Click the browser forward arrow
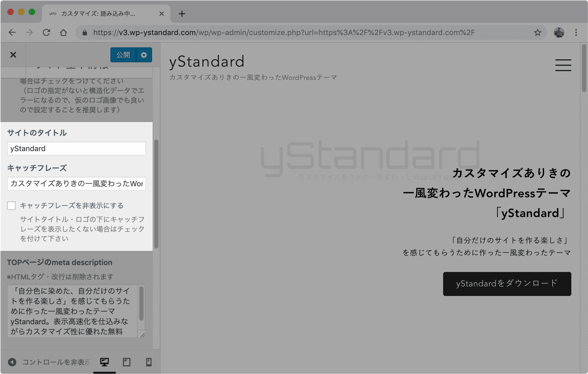The width and height of the screenshot is (588, 374). click(x=29, y=32)
